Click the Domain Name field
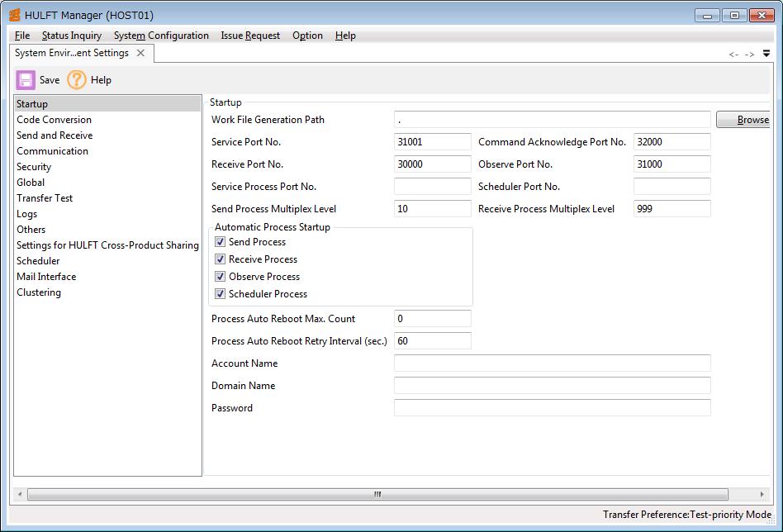783x532 pixels. coord(553,386)
